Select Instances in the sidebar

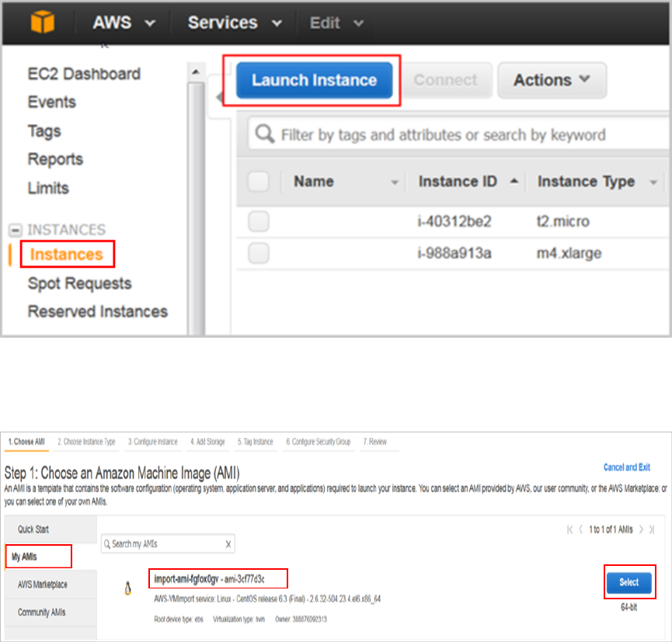click(x=67, y=255)
